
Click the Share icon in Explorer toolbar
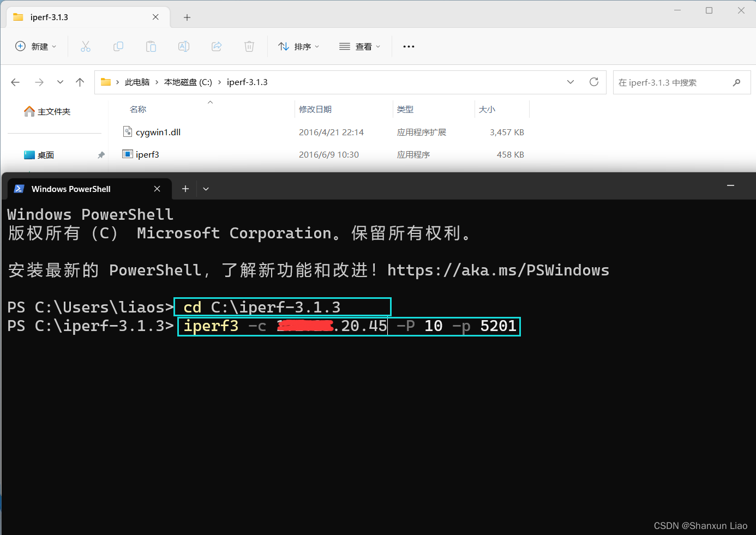216,46
